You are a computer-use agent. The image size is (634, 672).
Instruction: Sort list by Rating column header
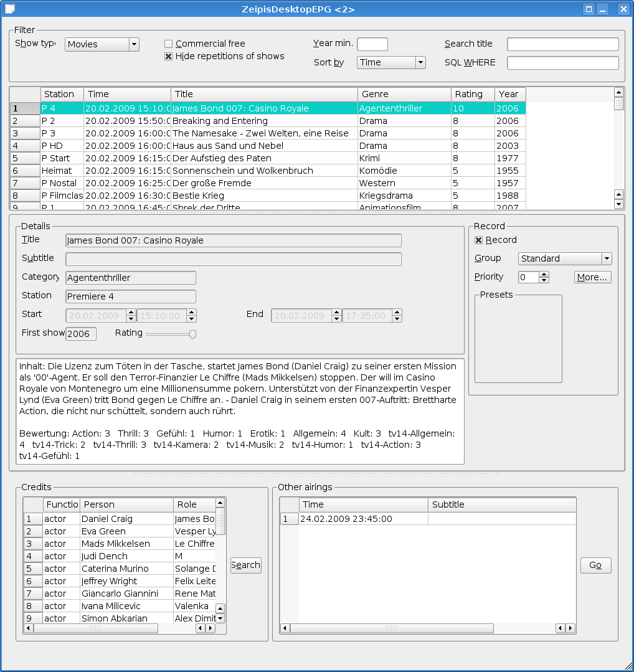472,94
